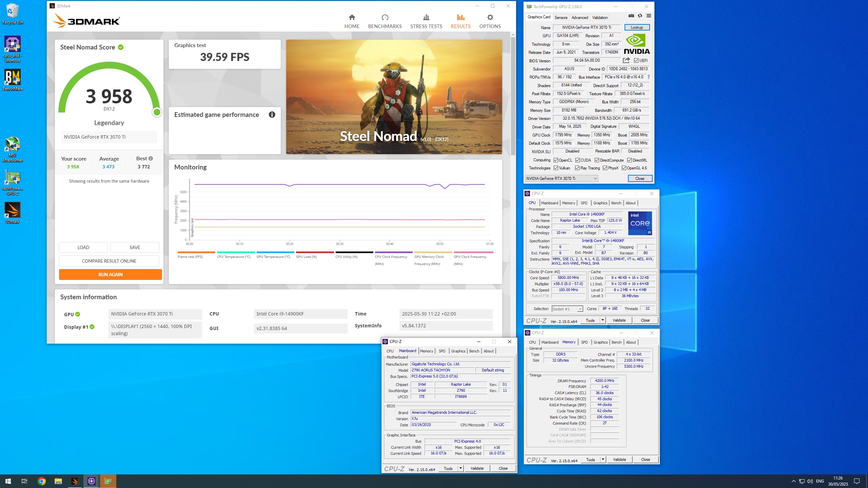
Task: Open the notification center icon
Action: (x=857, y=481)
